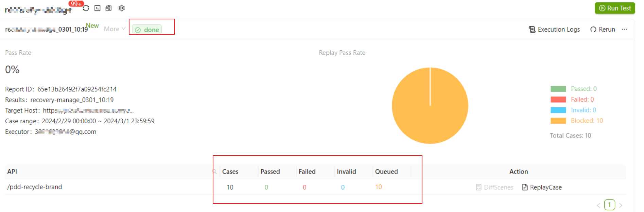Open the DiffScenes action link
The height and width of the screenshot is (212, 644).
click(x=495, y=187)
